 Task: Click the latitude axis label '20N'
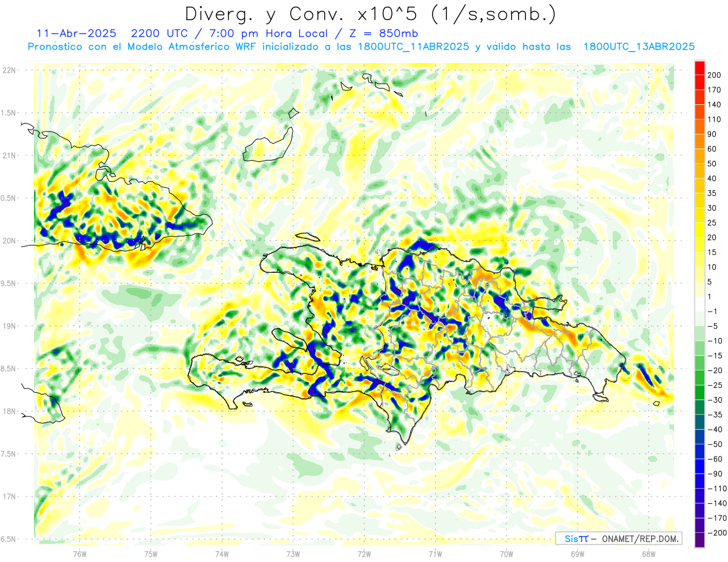[x=9, y=241]
